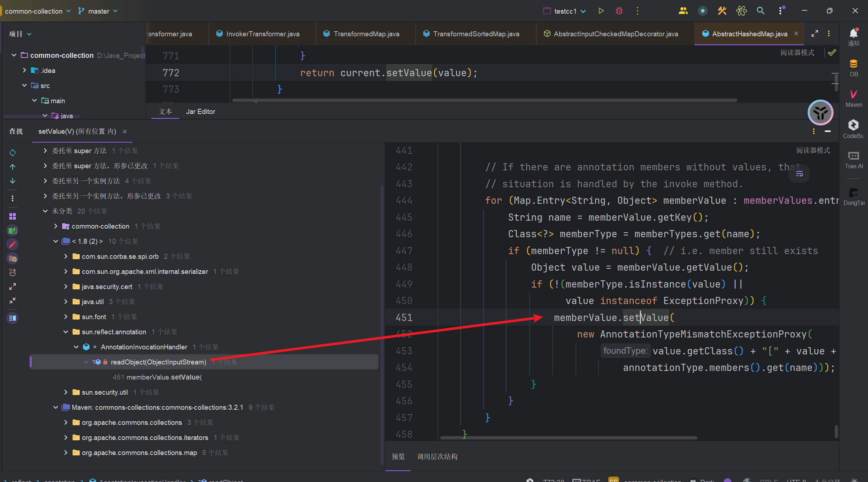This screenshot has height=482, width=868.
Task: Click the search everywhere magnifier icon
Action: coord(761,11)
